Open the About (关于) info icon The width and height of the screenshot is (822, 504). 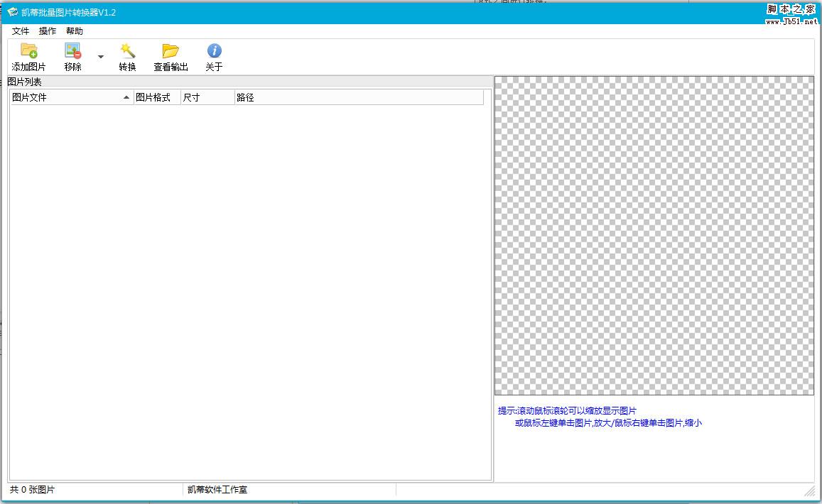(214, 51)
